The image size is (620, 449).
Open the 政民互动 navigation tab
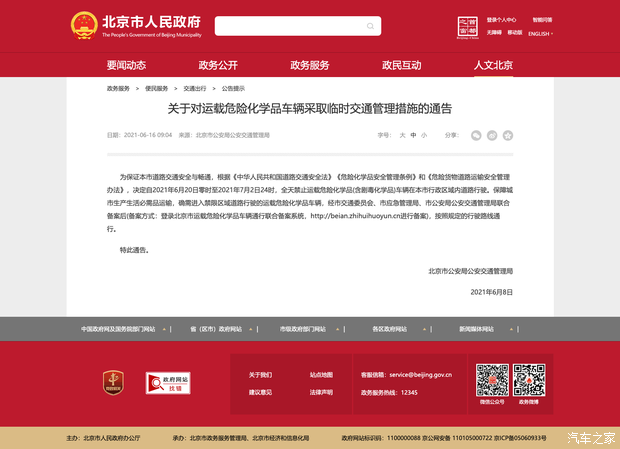pyautogui.click(x=401, y=65)
